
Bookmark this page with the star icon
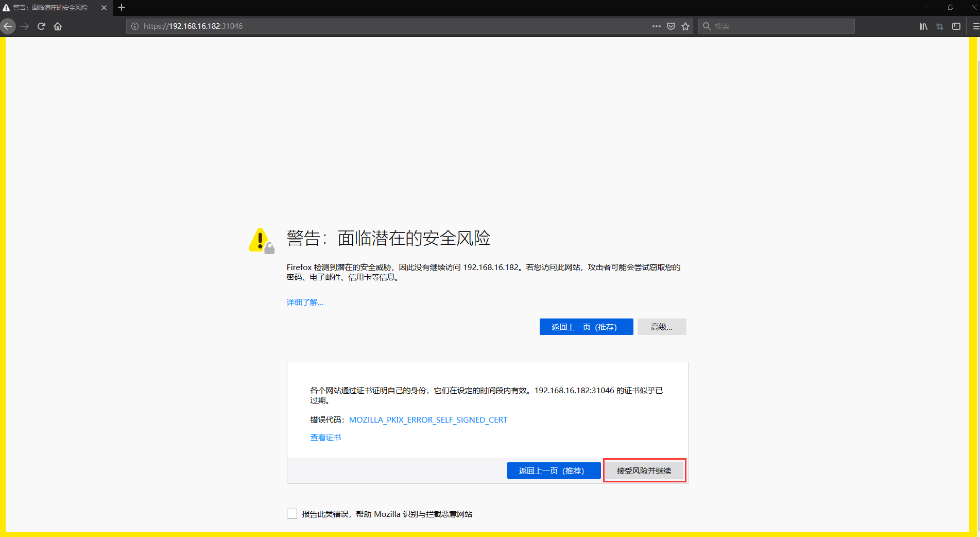[x=685, y=26]
